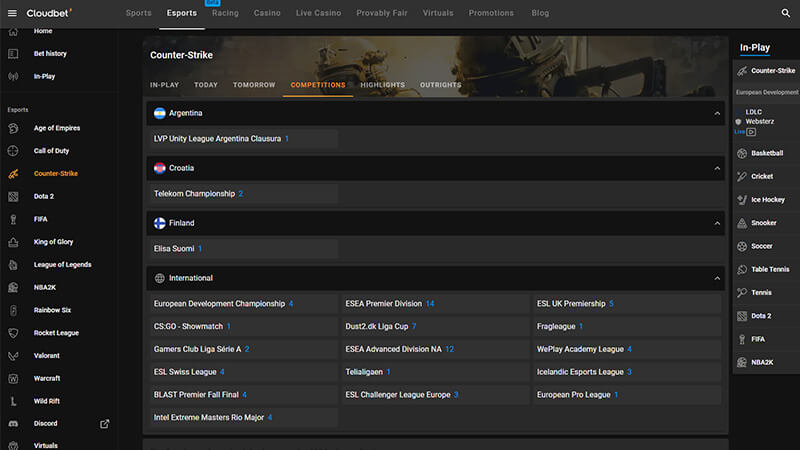Collapse the International section chevron
This screenshot has height=450, width=800.
point(717,278)
